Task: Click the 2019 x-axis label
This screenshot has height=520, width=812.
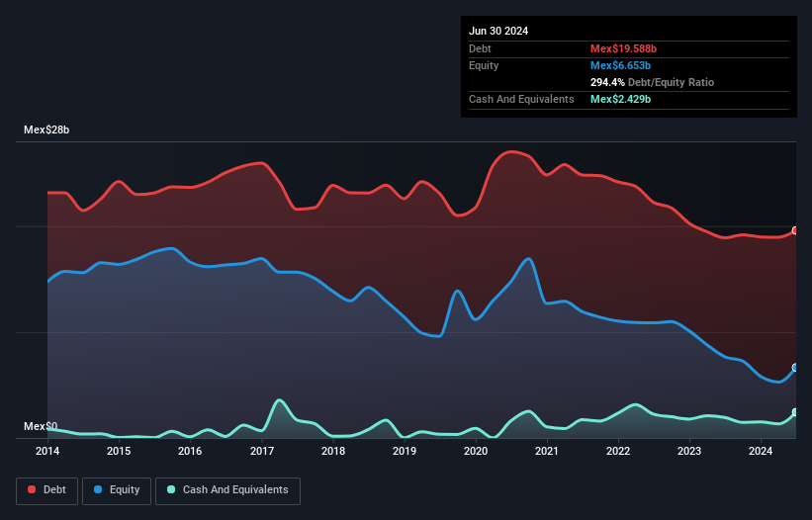Action: [x=405, y=451]
